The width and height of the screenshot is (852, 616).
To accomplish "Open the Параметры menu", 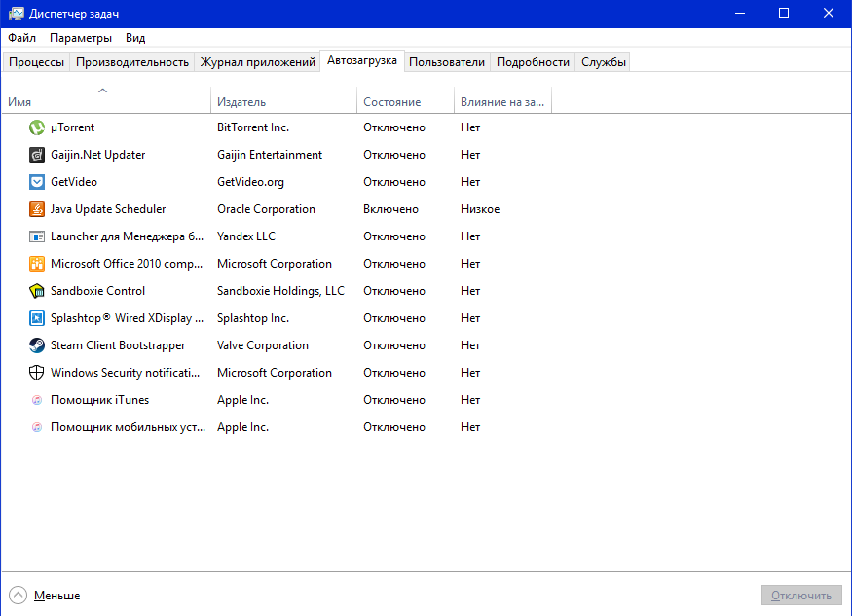I will (x=81, y=38).
